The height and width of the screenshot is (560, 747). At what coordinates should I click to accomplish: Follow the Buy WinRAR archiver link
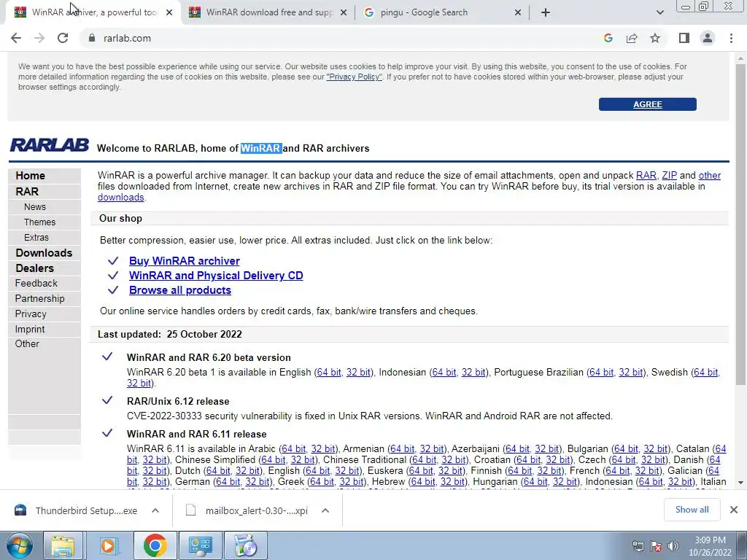(x=185, y=261)
